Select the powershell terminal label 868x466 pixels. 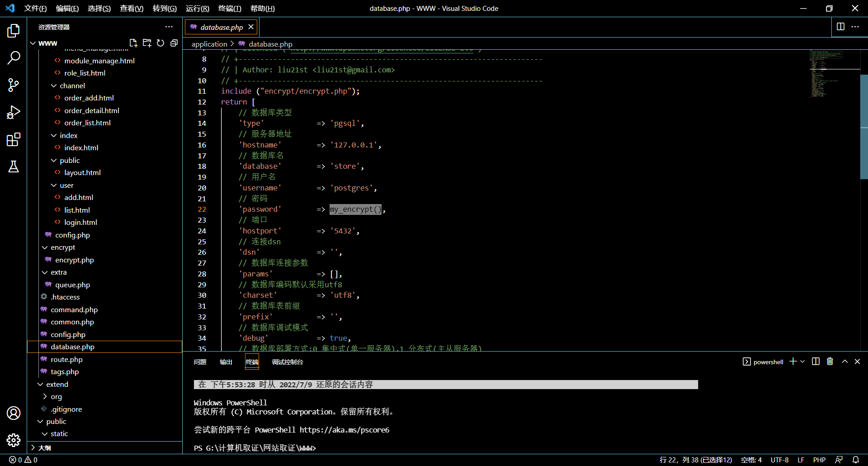763,361
